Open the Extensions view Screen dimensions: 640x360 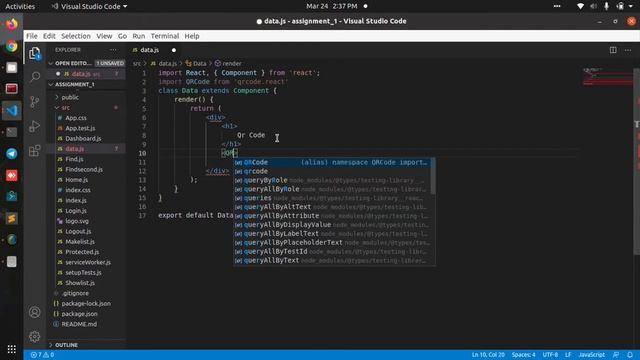35,151
